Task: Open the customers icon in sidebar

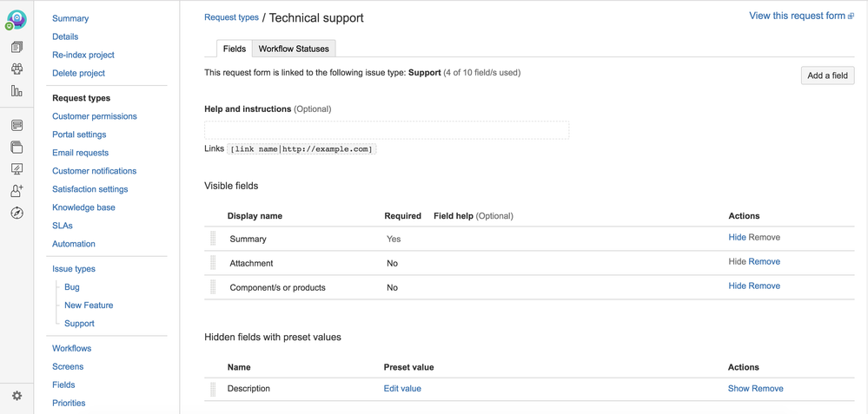Action: 17,69
